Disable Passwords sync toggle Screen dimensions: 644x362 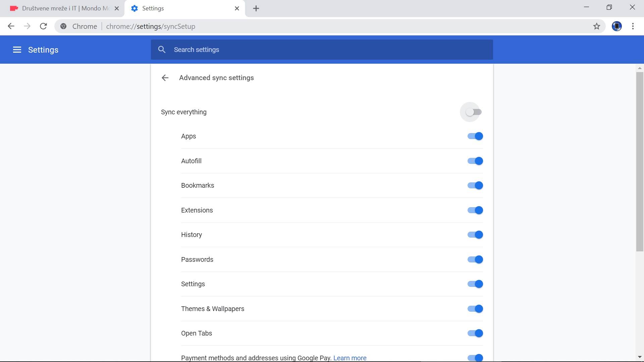tap(475, 259)
